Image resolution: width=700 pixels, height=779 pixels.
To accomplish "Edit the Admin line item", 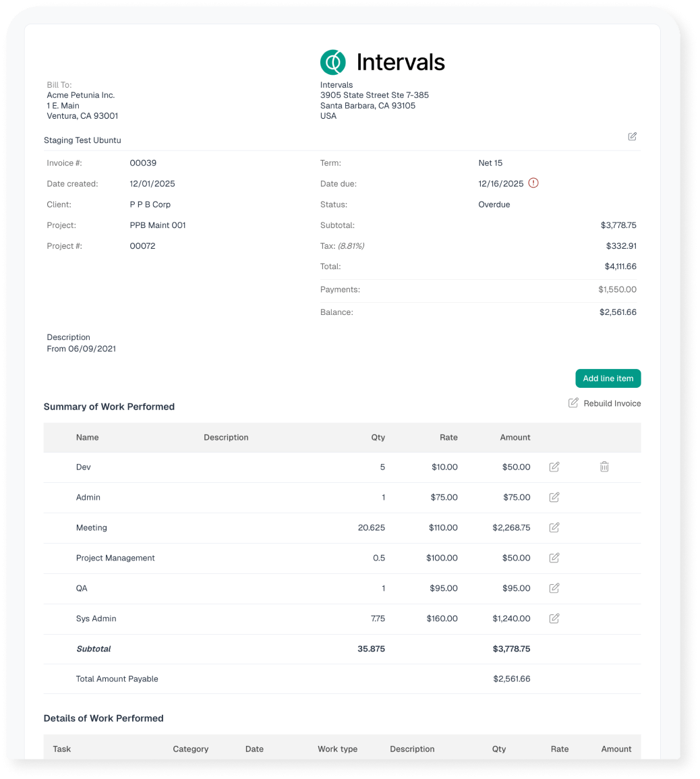I will 554,497.
